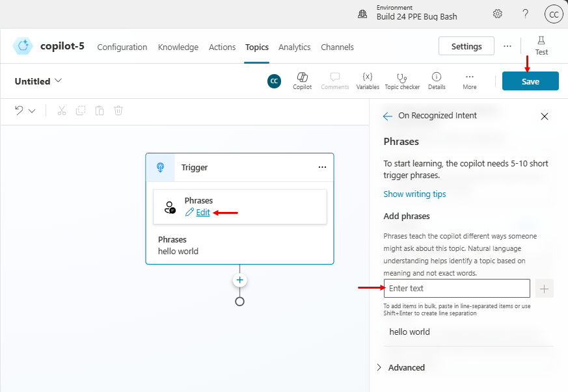Viewport: 568px width, 392px height.
Task: Expand the Advanced section
Action: [401, 367]
